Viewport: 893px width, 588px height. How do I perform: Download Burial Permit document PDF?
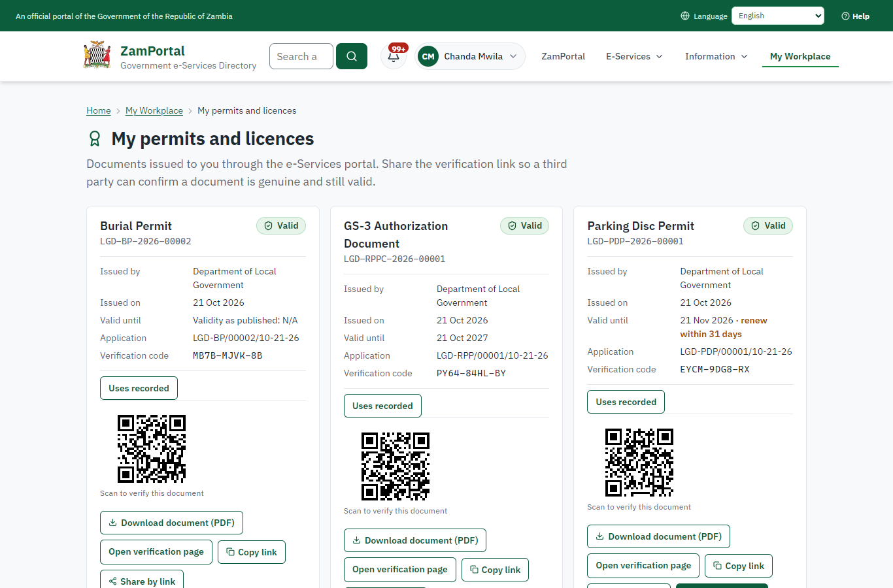tap(171, 523)
